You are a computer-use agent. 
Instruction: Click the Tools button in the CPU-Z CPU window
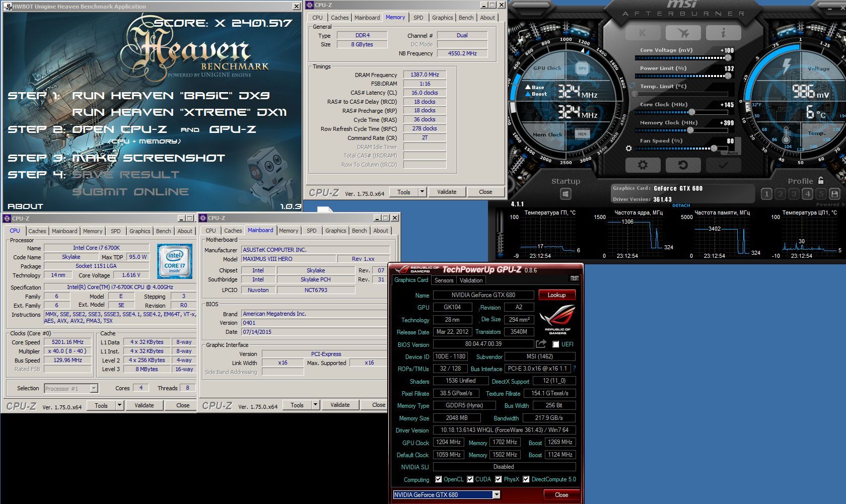coord(101,405)
